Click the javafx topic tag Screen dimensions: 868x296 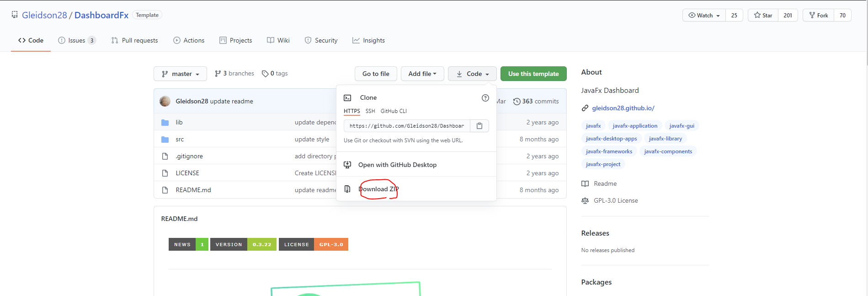point(593,126)
